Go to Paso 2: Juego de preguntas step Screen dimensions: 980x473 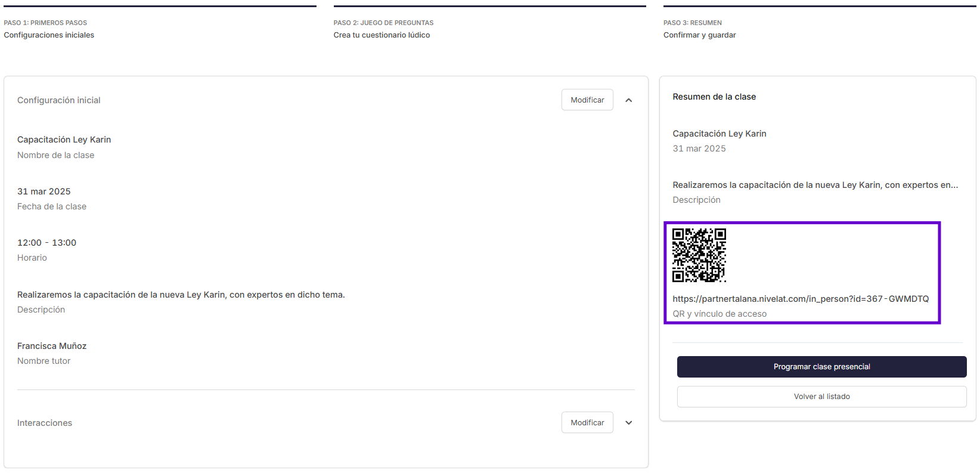[383, 23]
